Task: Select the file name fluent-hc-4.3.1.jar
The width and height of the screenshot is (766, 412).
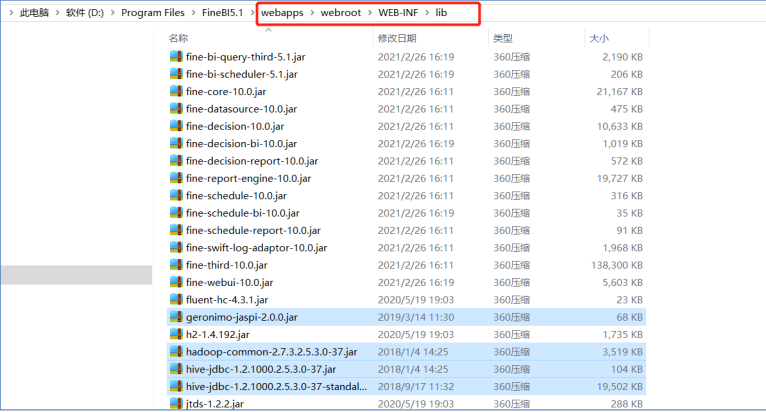Action: 227,300
